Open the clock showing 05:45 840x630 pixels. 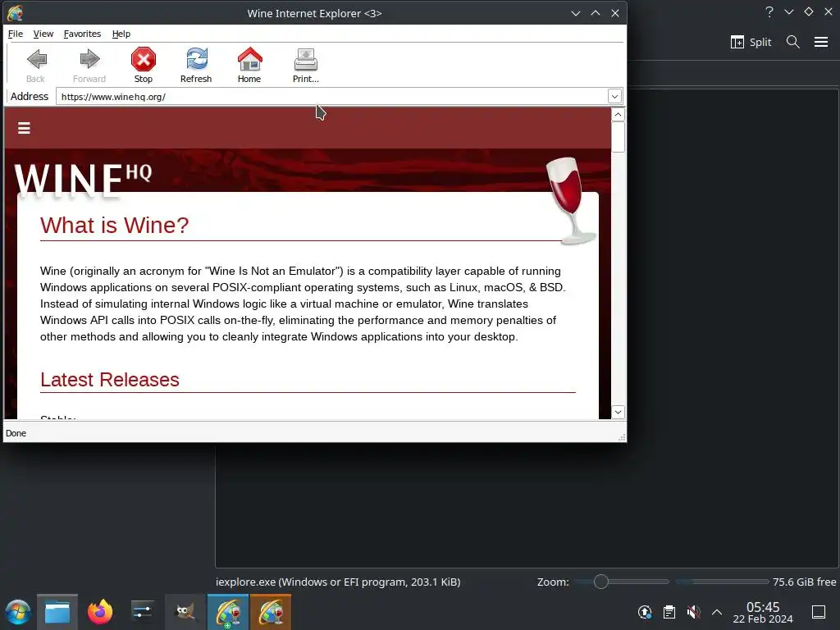click(x=763, y=612)
